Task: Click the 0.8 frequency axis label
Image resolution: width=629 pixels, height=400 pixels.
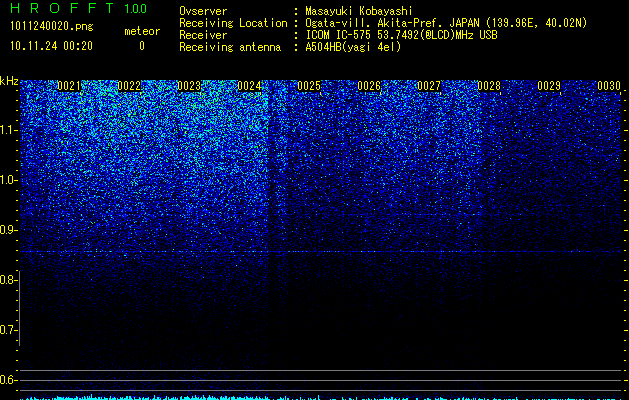Action: point(7,280)
